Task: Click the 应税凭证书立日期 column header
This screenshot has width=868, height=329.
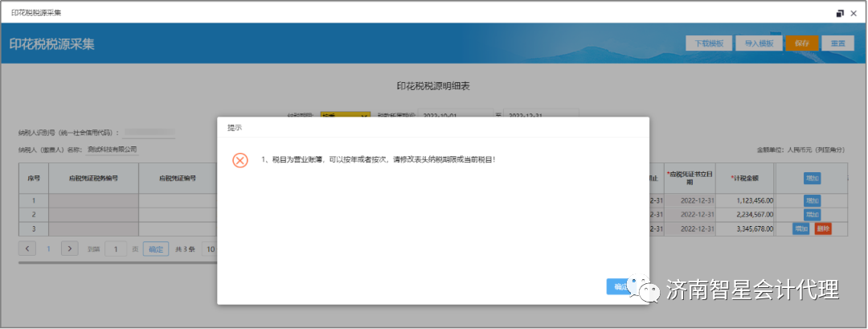Action: [x=690, y=179]
